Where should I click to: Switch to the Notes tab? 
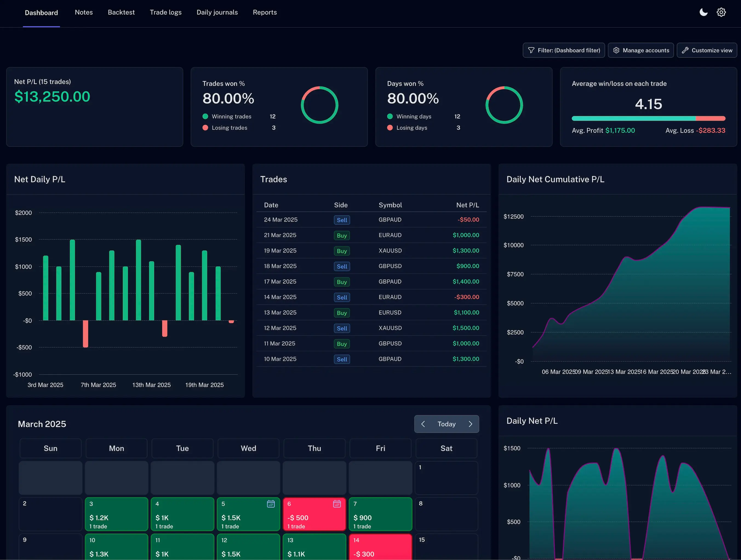[x=83, y=12]
